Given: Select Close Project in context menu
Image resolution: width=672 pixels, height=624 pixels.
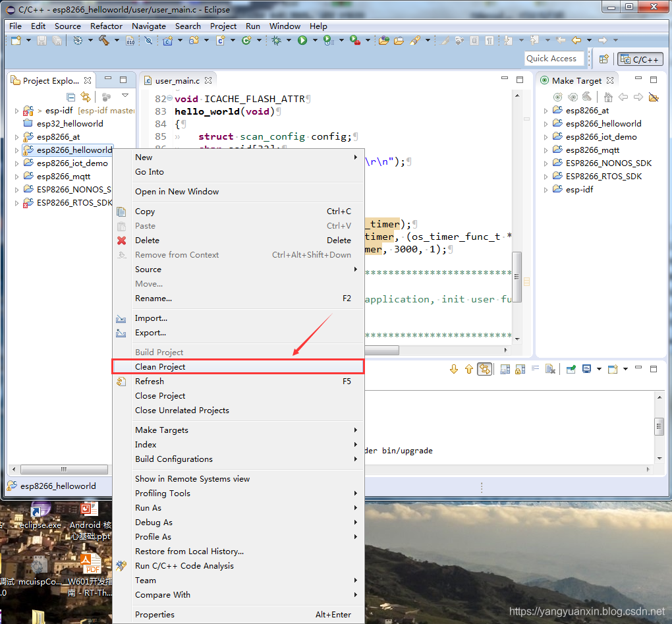Looking at the screenshot, I should point(238,396).
